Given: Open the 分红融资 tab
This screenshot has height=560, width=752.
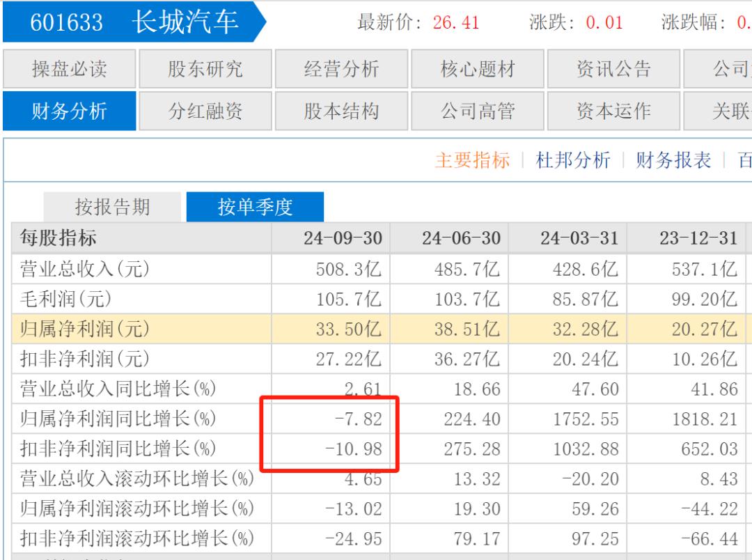Looking at the screenshot, I should point(205,111).
